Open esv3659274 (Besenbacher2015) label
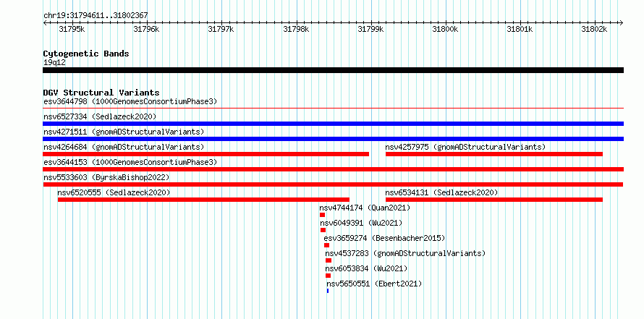The image size is (644, 319). pyautogui.click(x=384, y=238)
